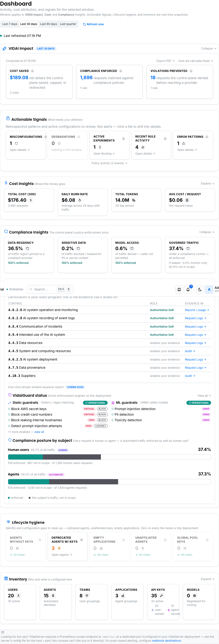Open Routing from the Active Experiments tile
Image resolution: width=219 pixels, height=644 pixels.
point(104,153)
